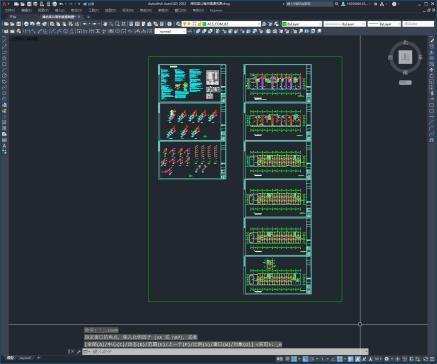437x364 pixels.
Task: Click Open in the Quick Access toolbar
Action: (x=22, y=4)
